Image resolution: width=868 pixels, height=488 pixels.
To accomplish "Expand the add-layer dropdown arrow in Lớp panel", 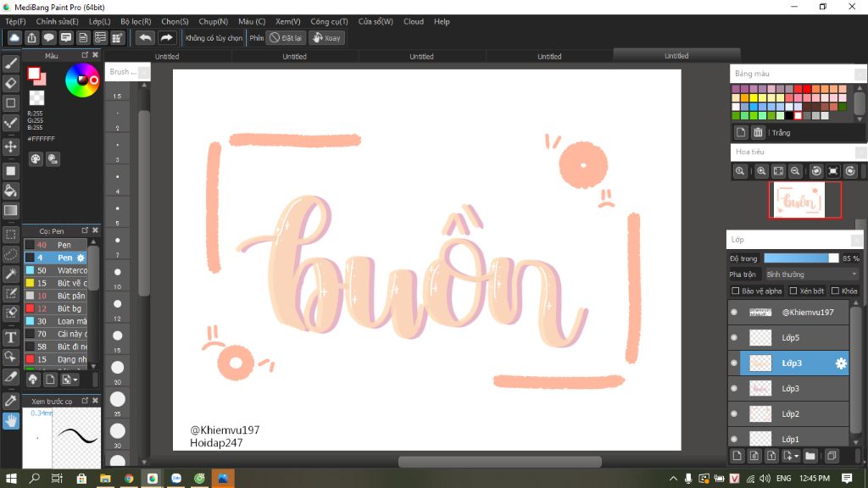I will click(x=797, y=457).
